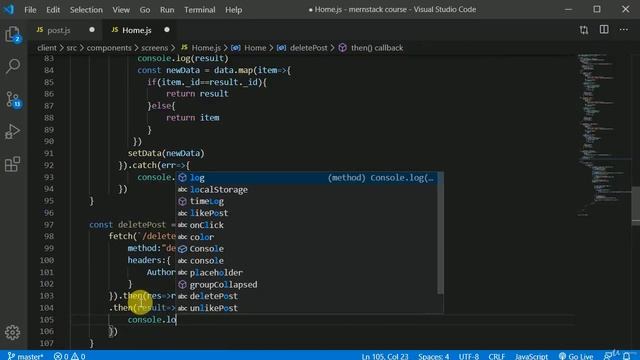This screenshot has height=360, width=640.
Task: Click the VS Code logo icon
Action: tap(8, 9)
